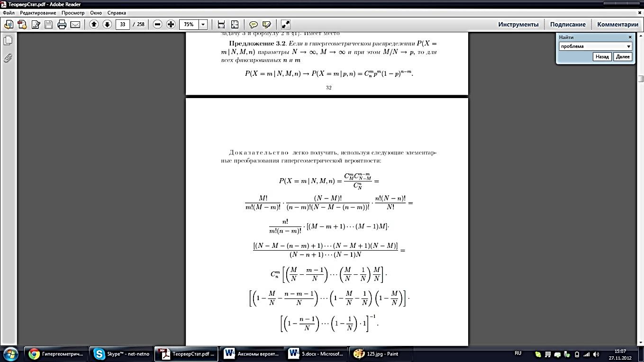Add a sticky note comment icon

(254, 24)
